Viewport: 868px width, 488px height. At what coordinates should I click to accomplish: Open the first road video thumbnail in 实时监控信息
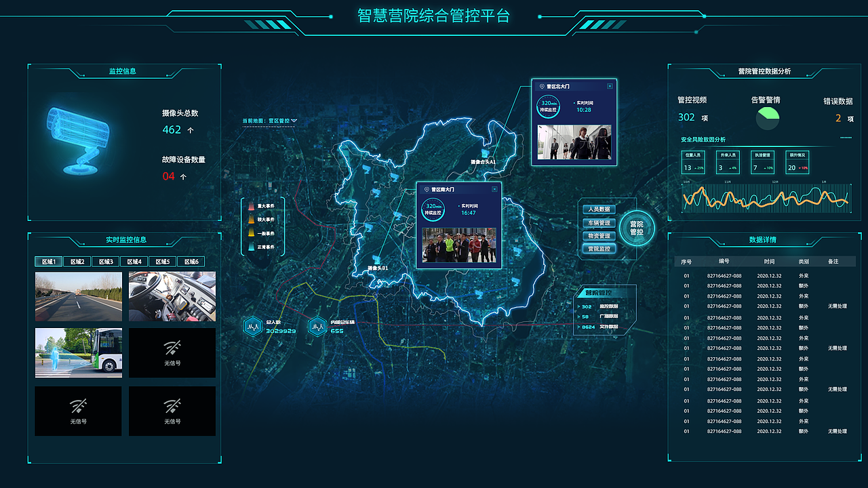pos(78,296)
